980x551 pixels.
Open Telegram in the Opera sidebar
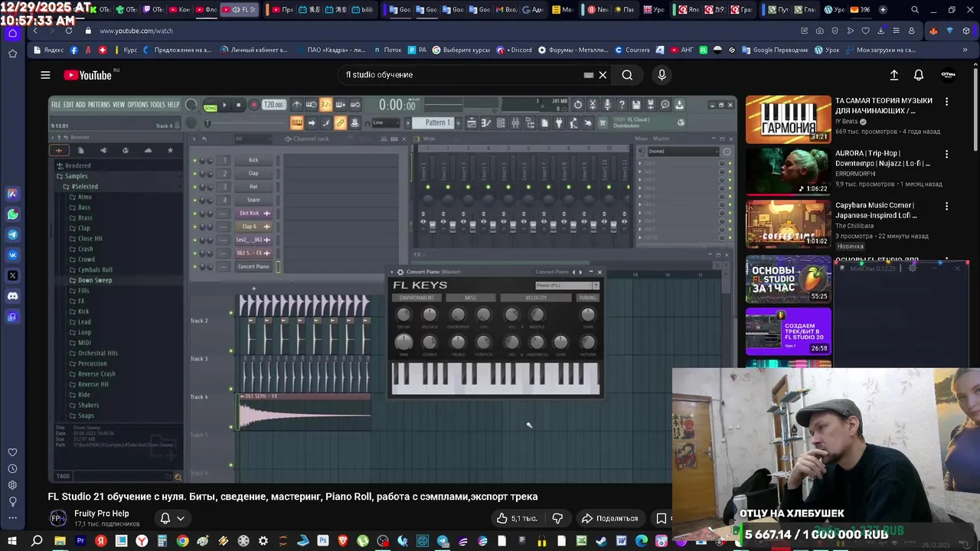coord(12,235)
